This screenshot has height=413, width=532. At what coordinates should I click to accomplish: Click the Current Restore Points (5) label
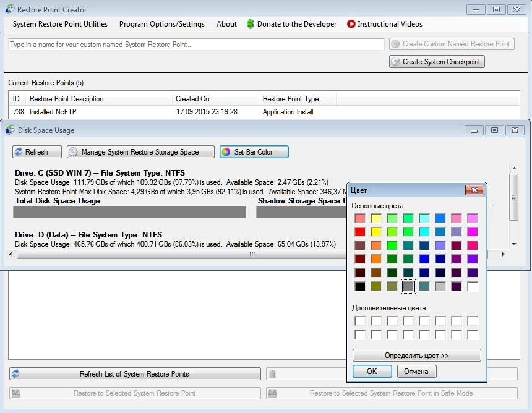46,83
